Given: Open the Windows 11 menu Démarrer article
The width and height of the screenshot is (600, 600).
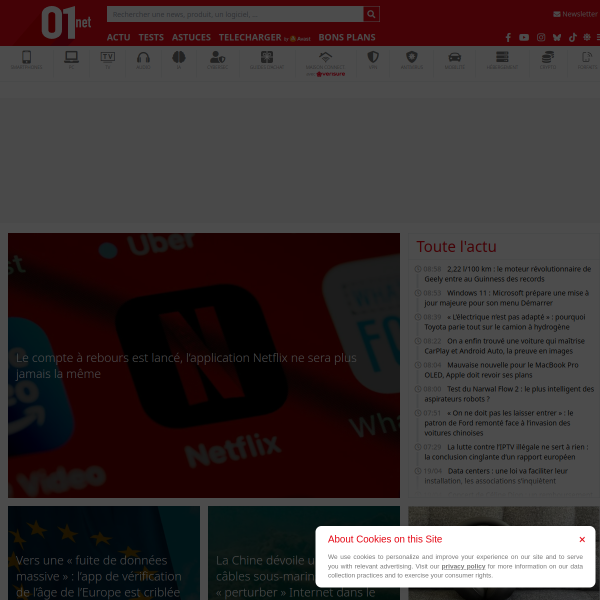Looking at the screenshot, I should (506, 298).
